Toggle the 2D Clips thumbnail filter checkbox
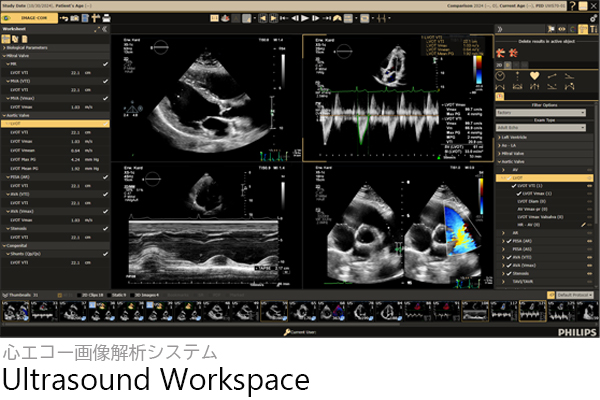The height and width of the screenshot is (400, 600). click(x=79, y=295)
